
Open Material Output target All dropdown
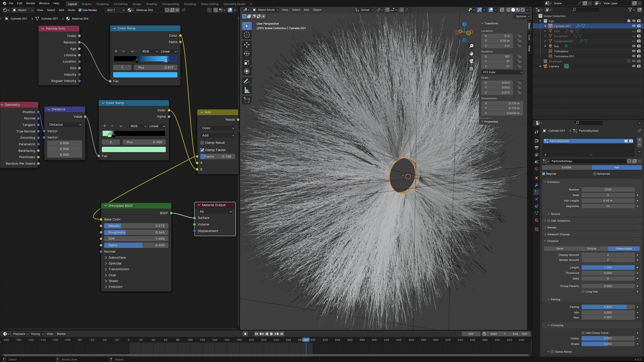pyautogui.click(x=215, y=212)
